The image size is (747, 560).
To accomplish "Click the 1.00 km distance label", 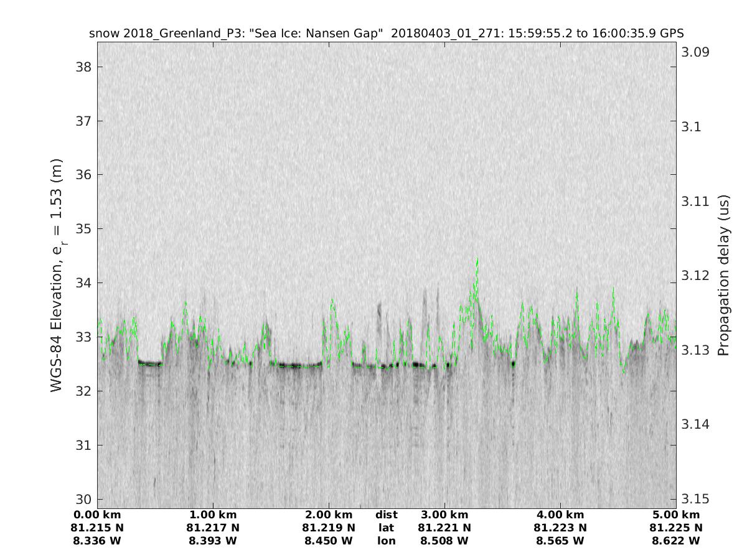I will (213, 515).
